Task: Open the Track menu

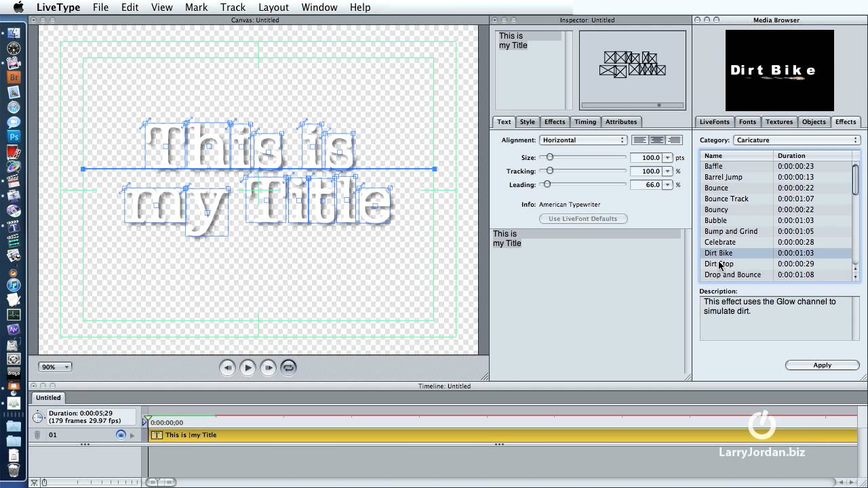Action: 233,7
